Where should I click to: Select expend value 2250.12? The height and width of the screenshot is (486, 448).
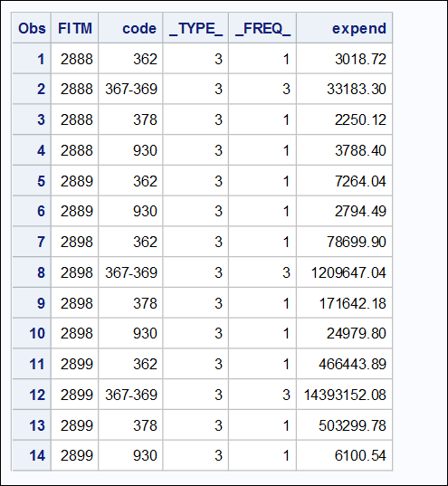point(360,119)
